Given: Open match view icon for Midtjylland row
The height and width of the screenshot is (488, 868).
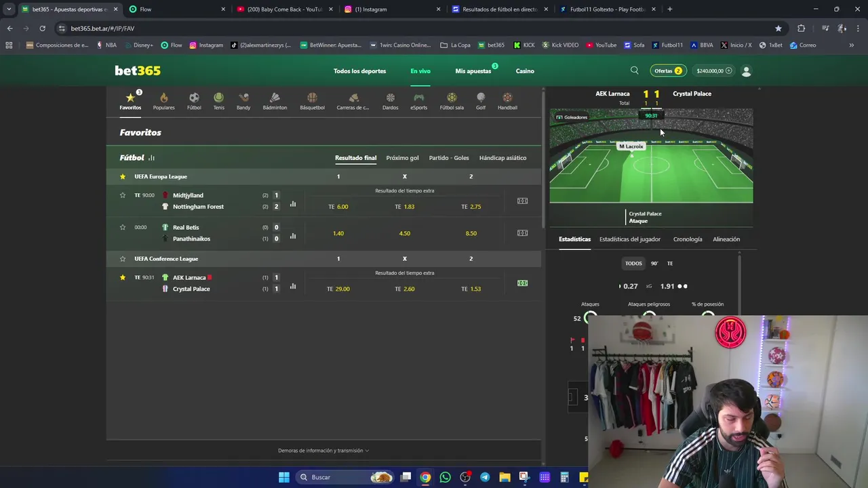Looking at the screenshot, I should (522, 201).
